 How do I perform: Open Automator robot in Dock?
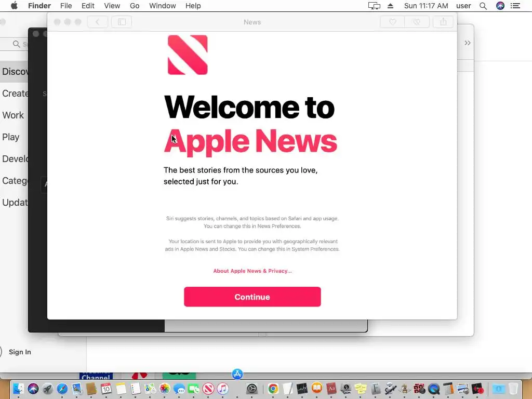[391, 389]
